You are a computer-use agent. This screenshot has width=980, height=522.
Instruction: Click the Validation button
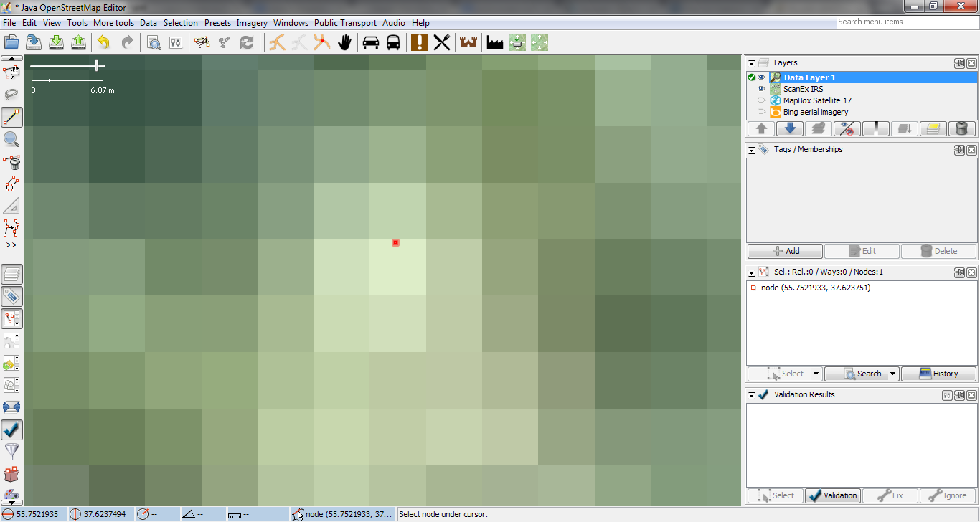coord(832,495)
